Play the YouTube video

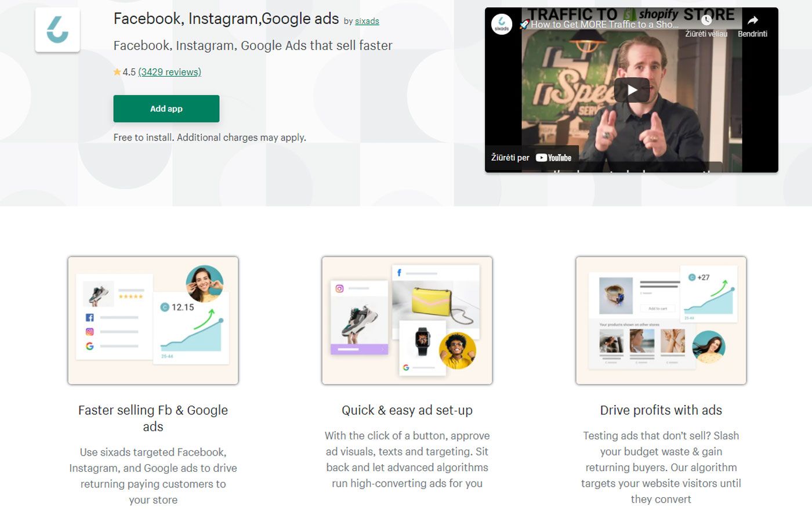point(632,90)
